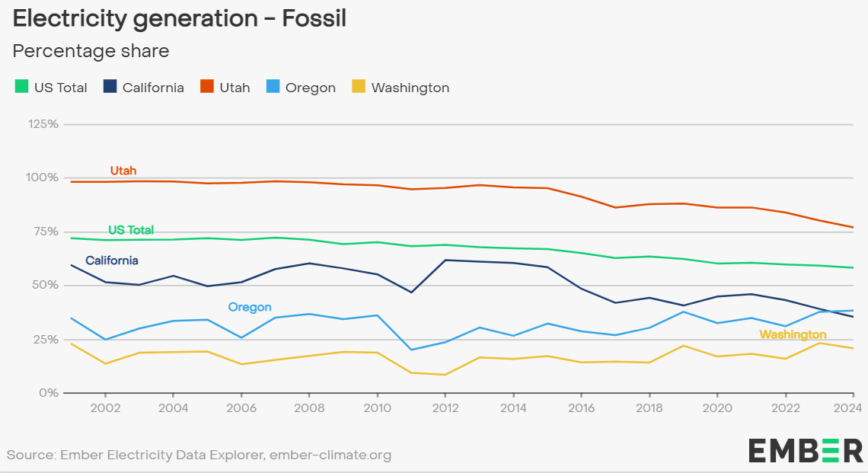Screen dimensions: 868x473
Task: Click the Oregon inline line label
Action: [x=250, y=308]
